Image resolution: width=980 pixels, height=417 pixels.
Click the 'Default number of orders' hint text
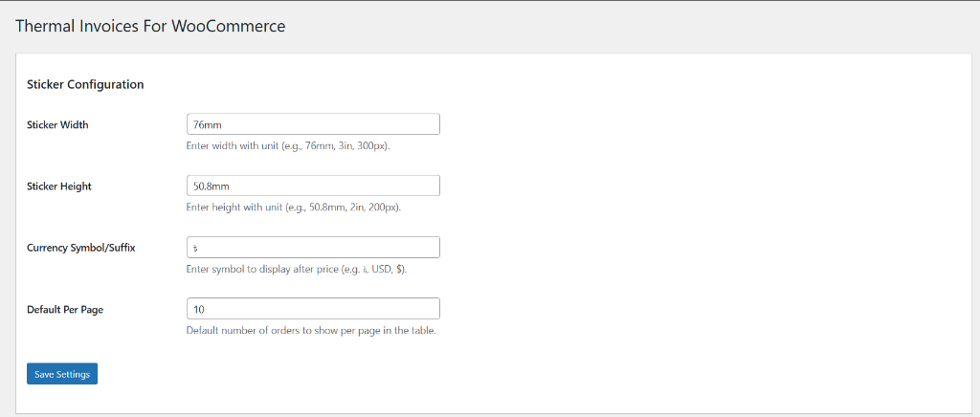coord(311,330)
